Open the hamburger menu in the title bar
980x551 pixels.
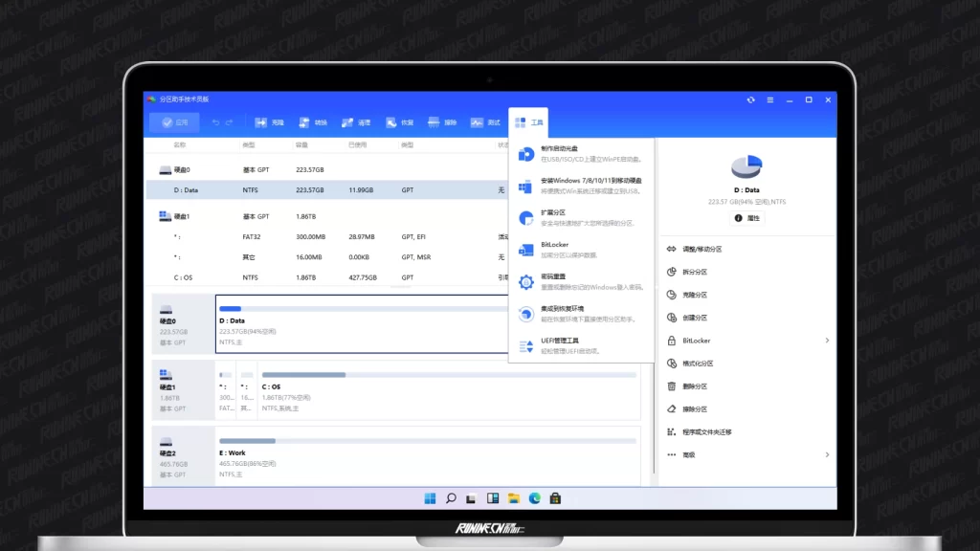coord(771,99)
